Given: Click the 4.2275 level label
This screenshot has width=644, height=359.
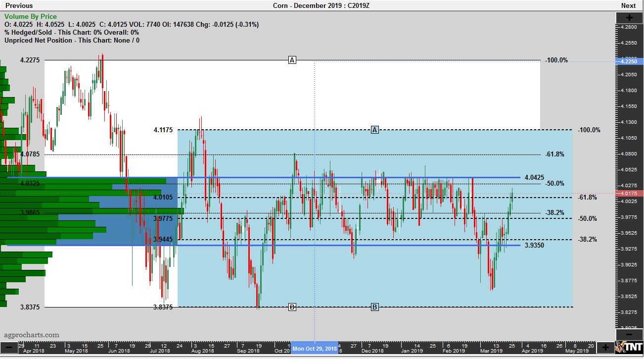Looking at the screenshot, I should 30,60.
